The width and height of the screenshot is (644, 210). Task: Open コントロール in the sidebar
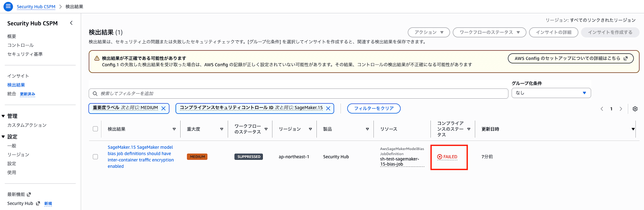[21, 45]
